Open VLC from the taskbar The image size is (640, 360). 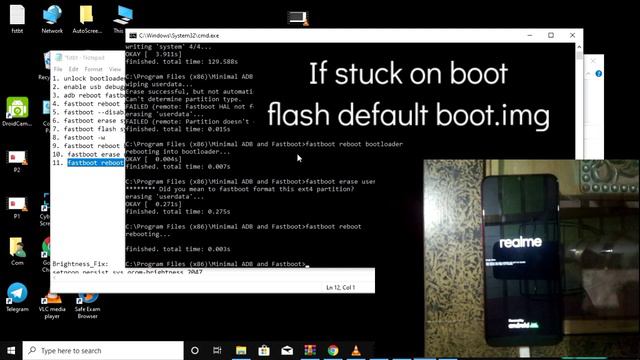click(356, 351)
